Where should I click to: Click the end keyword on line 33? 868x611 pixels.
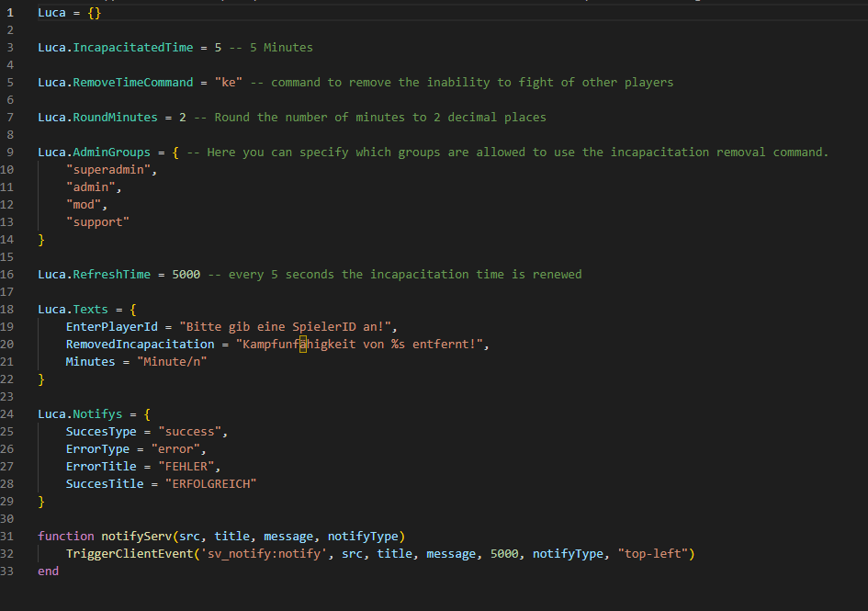pyautogui.click(x=48, y=571)
